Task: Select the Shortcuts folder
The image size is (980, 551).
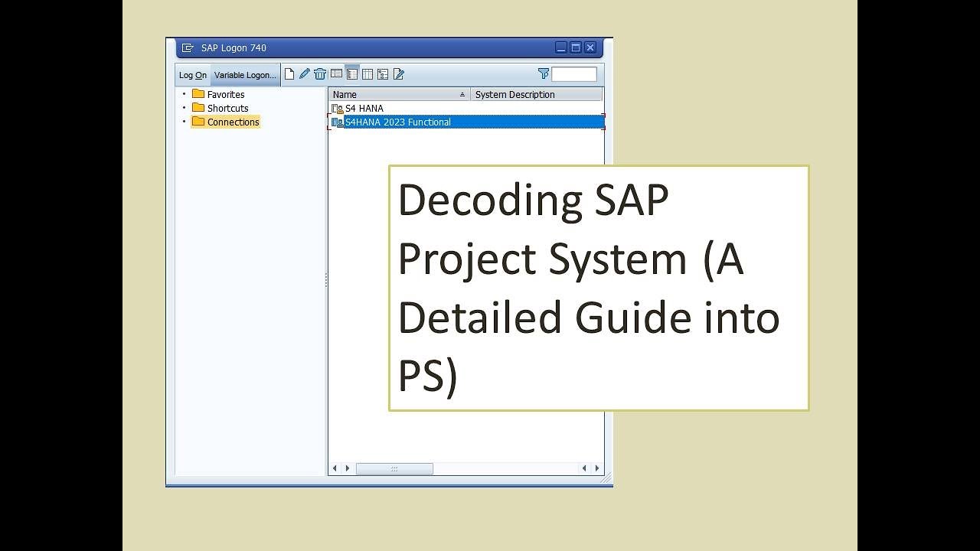Action: pyautogui.click(x=220, y=108)
